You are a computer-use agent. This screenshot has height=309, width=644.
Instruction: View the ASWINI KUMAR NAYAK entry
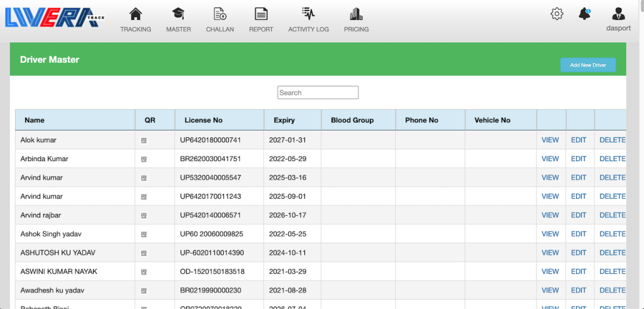[550, 272]
